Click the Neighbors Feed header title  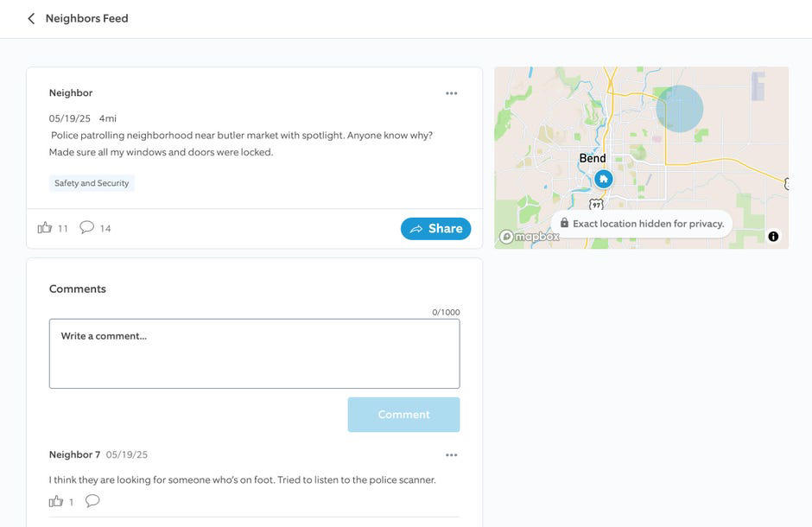87,18
